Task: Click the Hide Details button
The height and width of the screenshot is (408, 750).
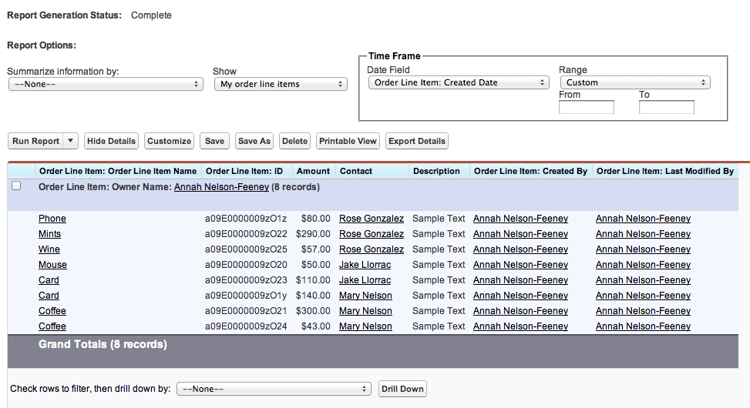Action: pyautogui.click(x=111, y=142)
